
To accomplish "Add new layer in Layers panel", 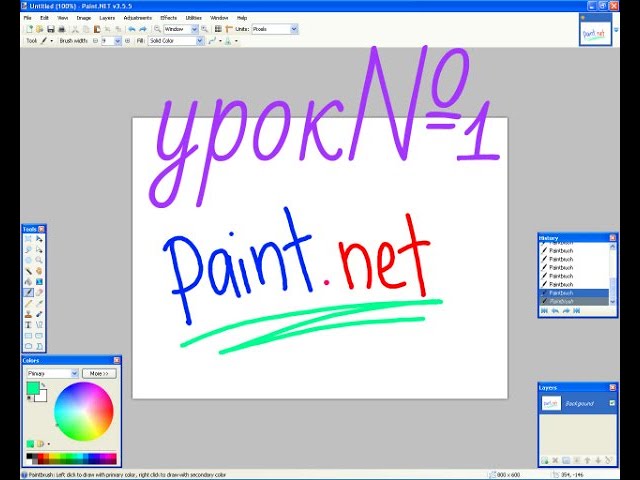I will [x=544, y=460].
